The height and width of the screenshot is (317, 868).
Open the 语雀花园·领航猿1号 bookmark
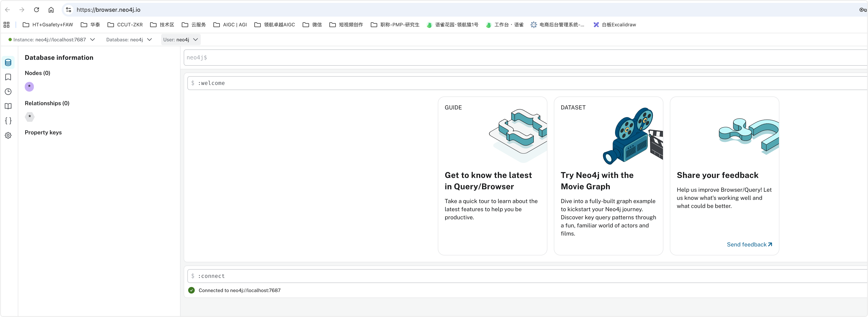(452, 25)
